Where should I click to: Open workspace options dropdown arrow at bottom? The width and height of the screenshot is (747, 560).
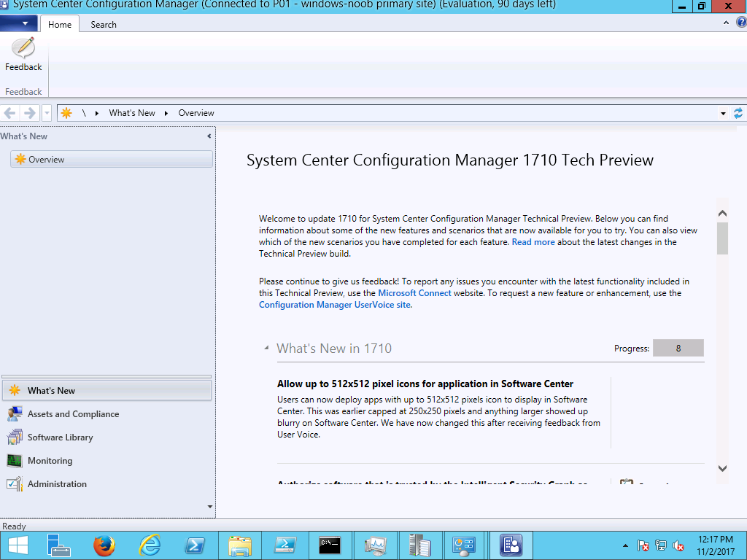209,507
